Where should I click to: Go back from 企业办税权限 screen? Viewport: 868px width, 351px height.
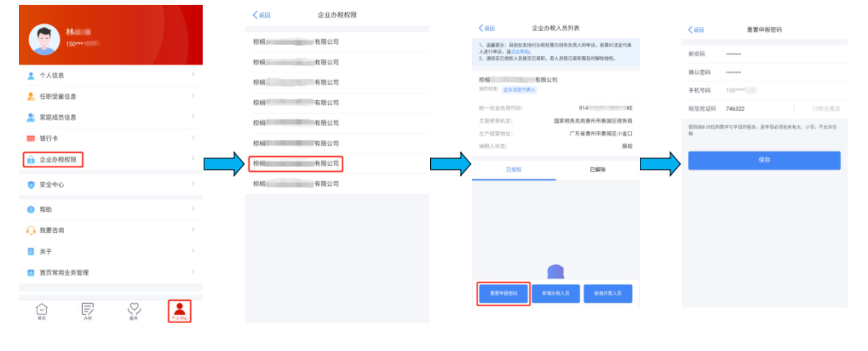click(261, 15)
